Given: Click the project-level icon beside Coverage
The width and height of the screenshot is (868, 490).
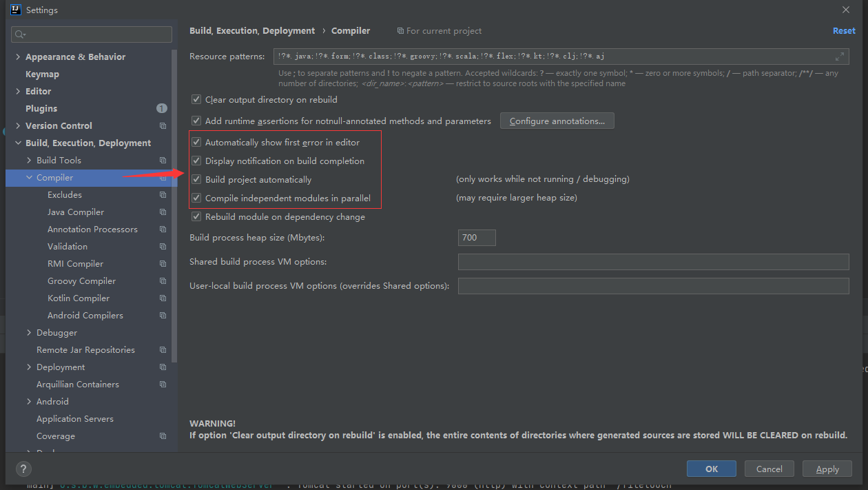Looking at the screenshot, I should (x=163, y=436).
